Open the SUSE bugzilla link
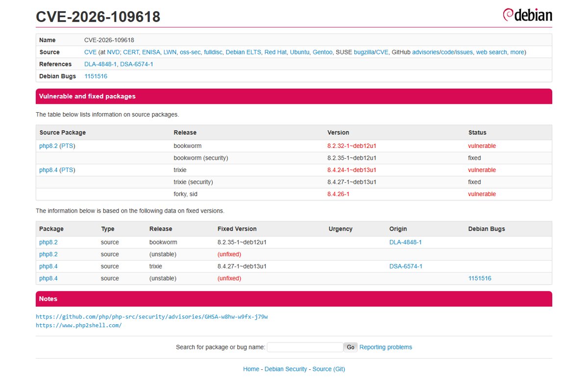Image resolution: width=588 pixels, height=387 pixels. (x=364, y=52)
